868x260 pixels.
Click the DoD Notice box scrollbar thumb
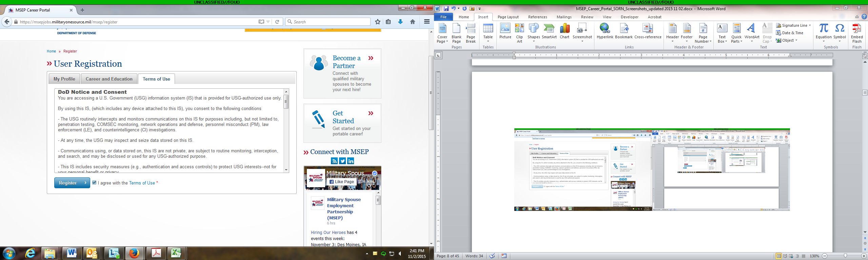(x=286, y=102)
